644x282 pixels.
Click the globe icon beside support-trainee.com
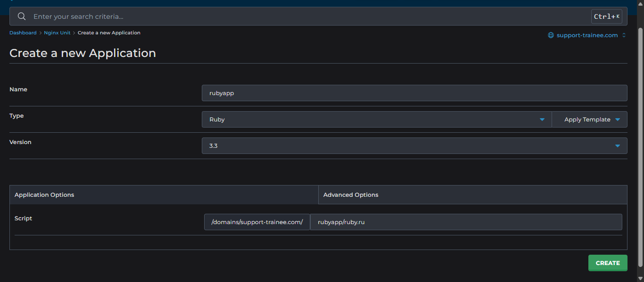click(551, 35)
